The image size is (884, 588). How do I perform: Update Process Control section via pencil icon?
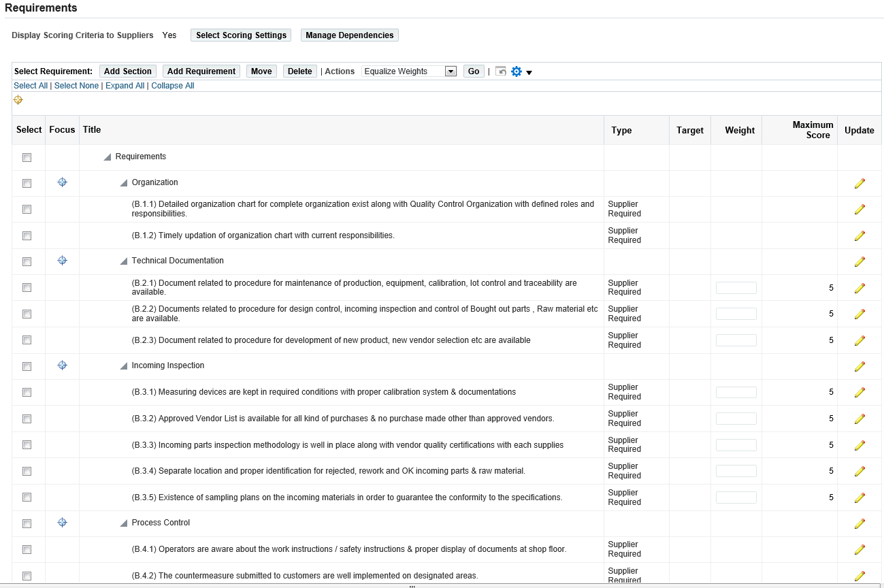tap(860, 523)
